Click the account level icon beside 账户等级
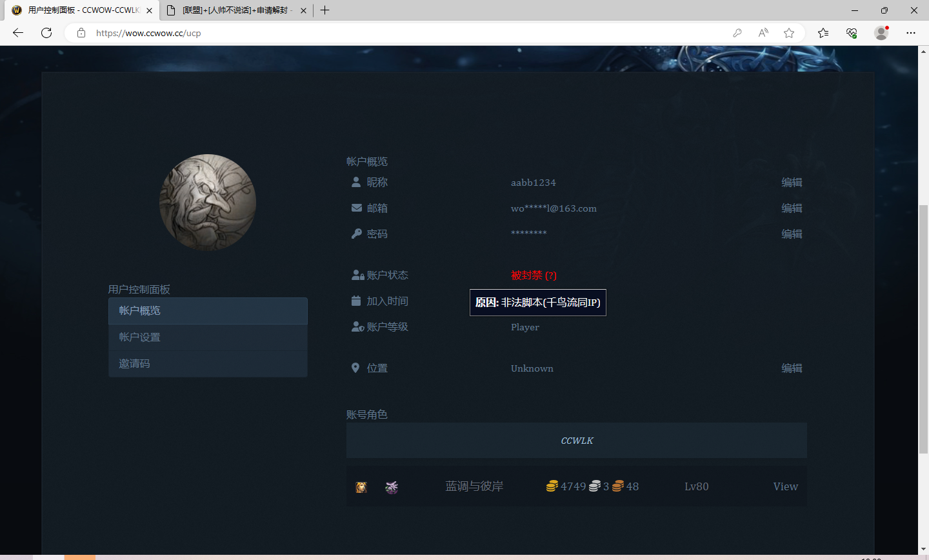929x560 pixels. 357,326
